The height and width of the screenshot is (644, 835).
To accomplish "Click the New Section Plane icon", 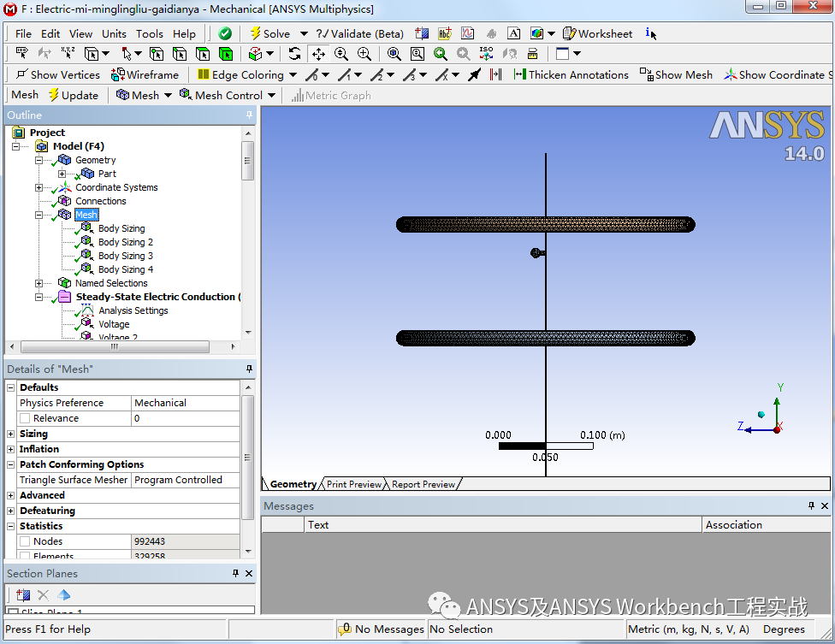I will pyautogui.click(x=23, y=595).
